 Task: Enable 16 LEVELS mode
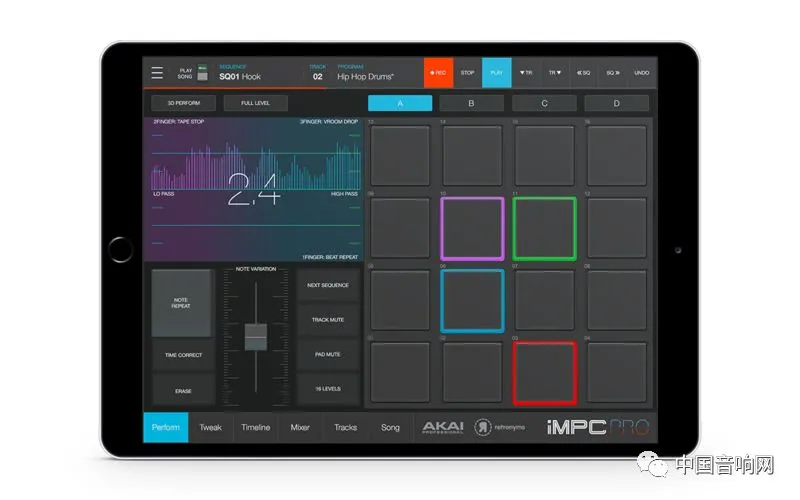coord(328,389)
